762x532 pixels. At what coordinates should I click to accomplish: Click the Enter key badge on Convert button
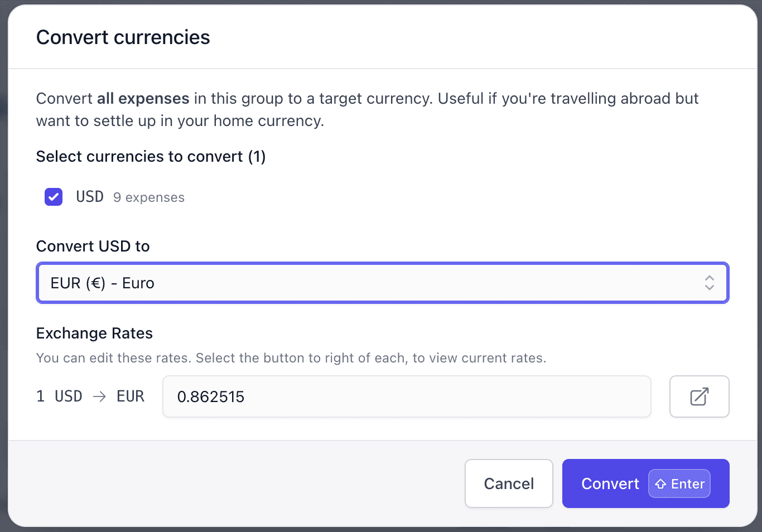click(x=679, y=483)
